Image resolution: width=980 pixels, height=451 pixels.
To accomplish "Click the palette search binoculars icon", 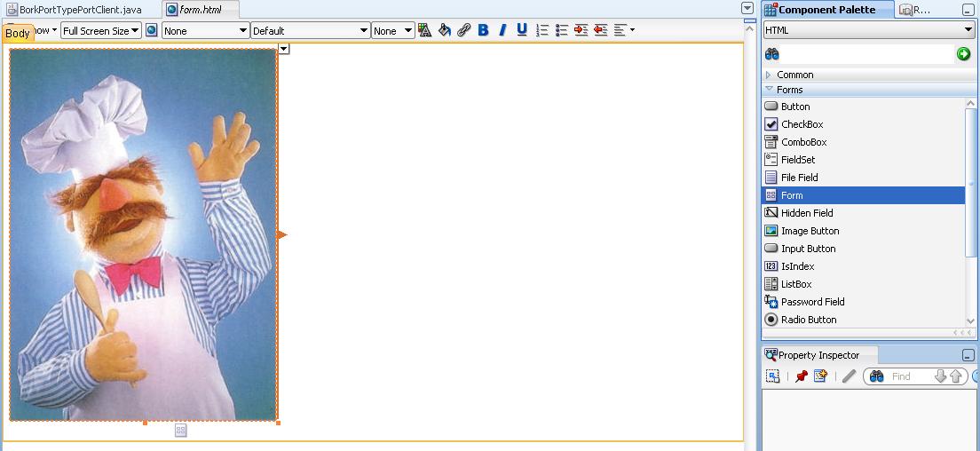I will pyautogui.click(x=772, y=54).
